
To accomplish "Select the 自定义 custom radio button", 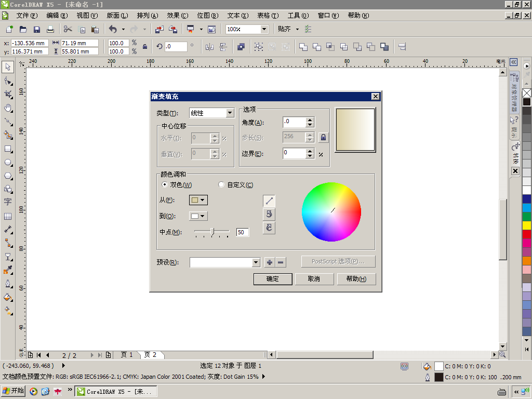I will point(221,184).
